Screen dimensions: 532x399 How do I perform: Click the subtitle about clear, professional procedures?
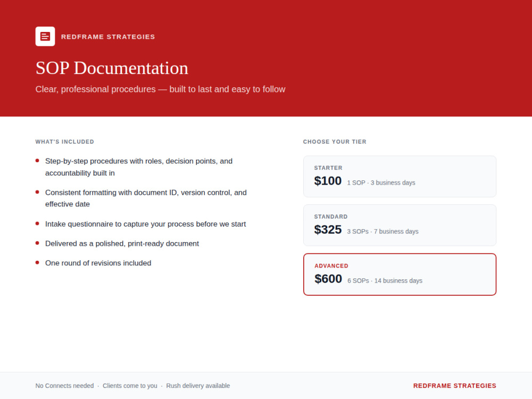160,89
